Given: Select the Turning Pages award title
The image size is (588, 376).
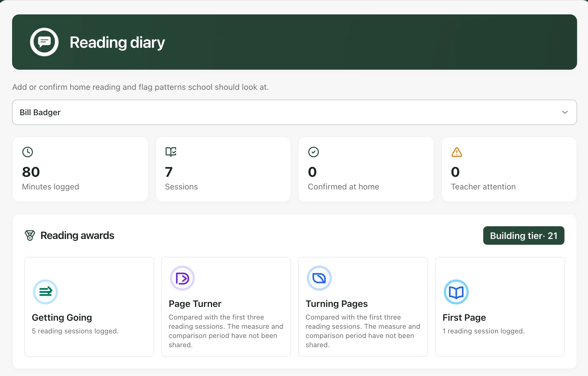Looking at the screenshot, I should coord(337,304).
